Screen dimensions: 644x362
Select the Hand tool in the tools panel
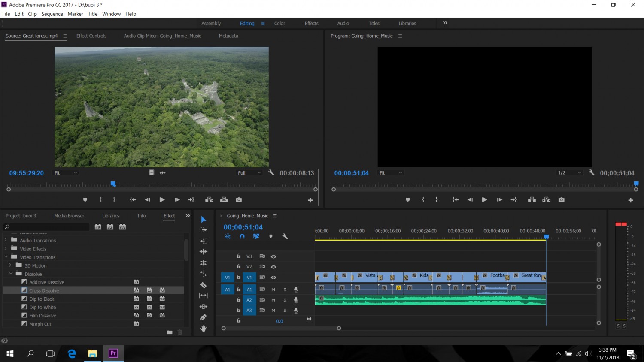click(204, 329)
